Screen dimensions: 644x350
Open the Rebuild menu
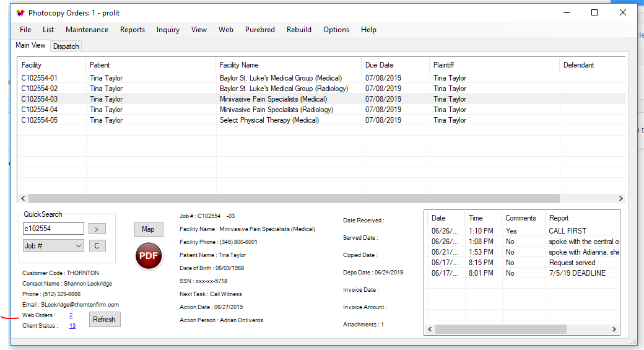299,30
